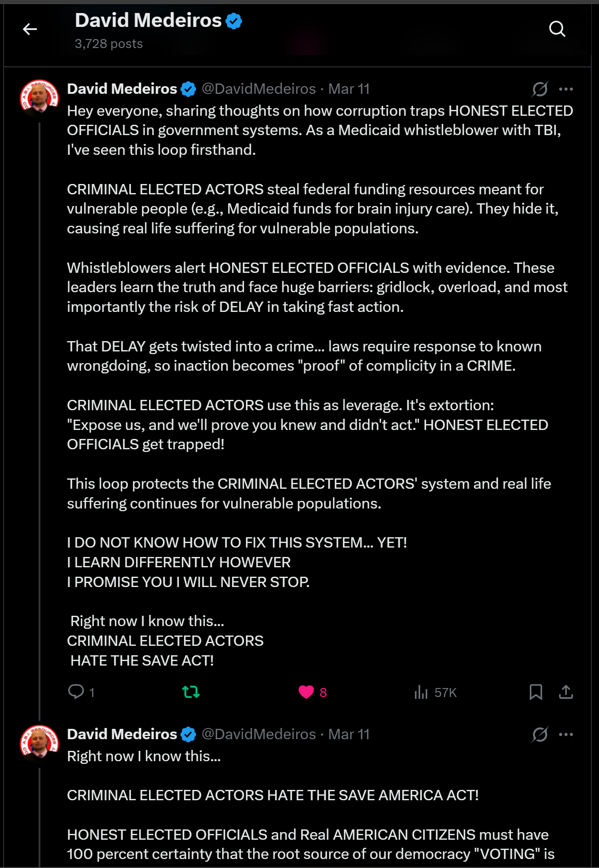Open David Medeiros avatar on the first post
The height and width of the screenshot is (868, 599).
tap(39, 99)
